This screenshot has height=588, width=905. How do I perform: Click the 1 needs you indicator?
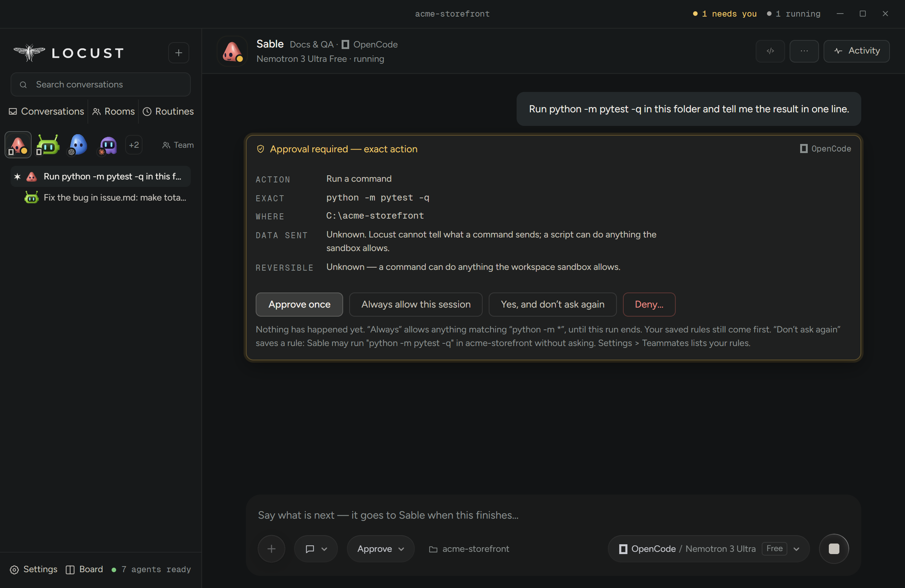724,14
